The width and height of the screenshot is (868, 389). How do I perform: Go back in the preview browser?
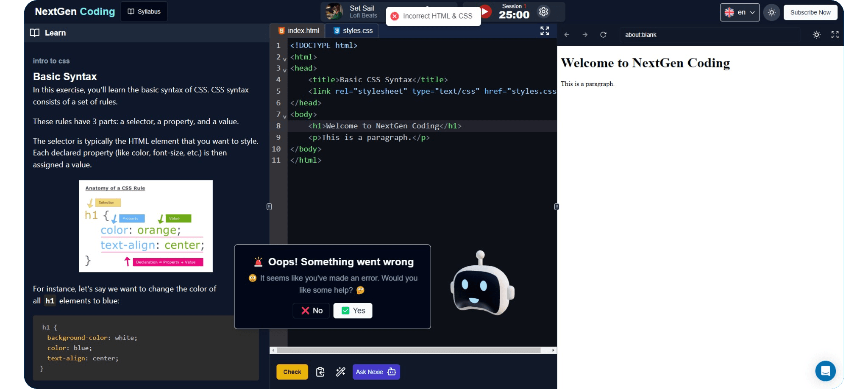(567, 35)
